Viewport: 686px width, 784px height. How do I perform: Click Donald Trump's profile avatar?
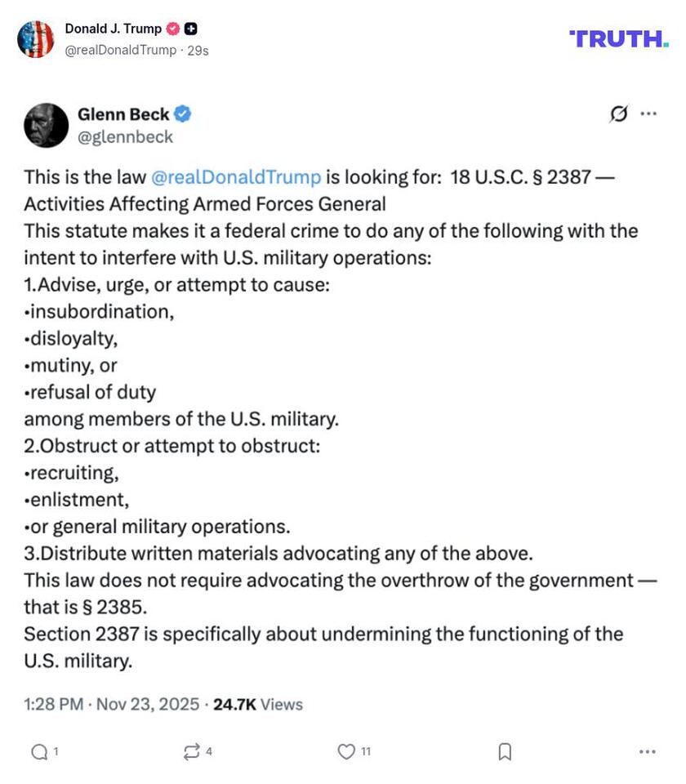pos(36,39)
